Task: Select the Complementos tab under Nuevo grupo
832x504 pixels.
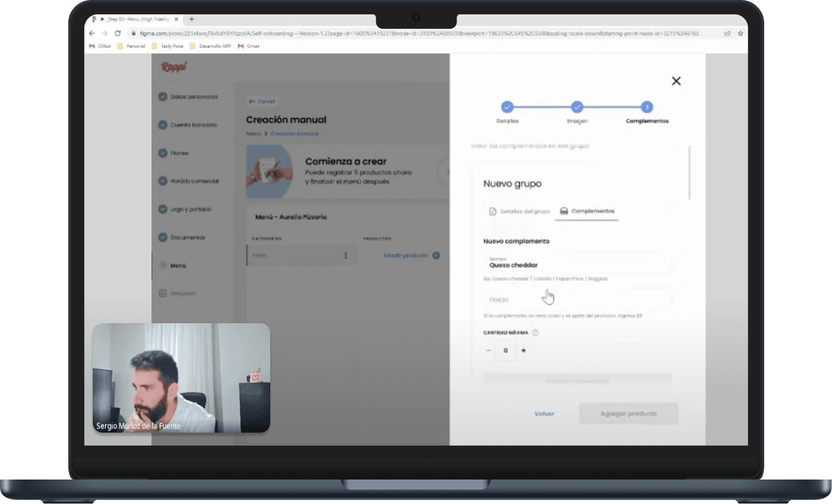Action: pyautogui.click(x=587, y=212)
